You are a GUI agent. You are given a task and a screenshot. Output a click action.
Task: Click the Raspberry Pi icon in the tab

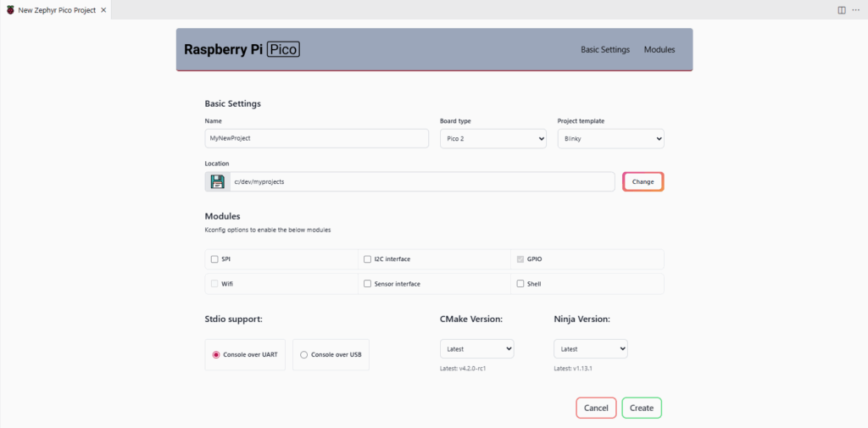coord(9,10)
